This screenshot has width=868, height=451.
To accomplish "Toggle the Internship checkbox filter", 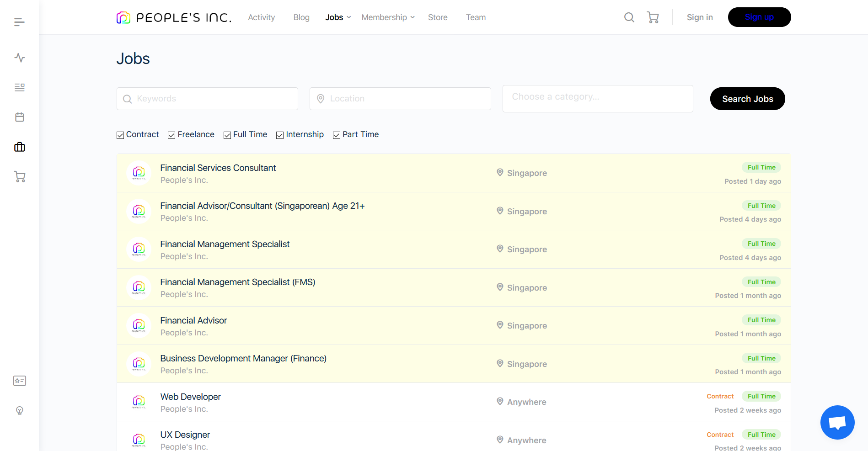I will pos(280,135).
